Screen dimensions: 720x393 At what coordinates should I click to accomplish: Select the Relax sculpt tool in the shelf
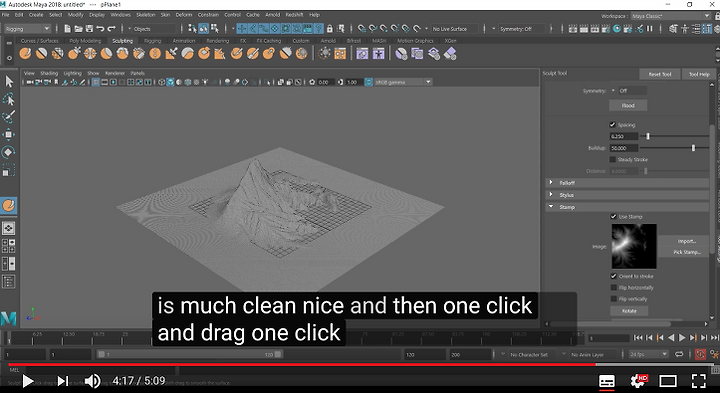coord(57,54)
